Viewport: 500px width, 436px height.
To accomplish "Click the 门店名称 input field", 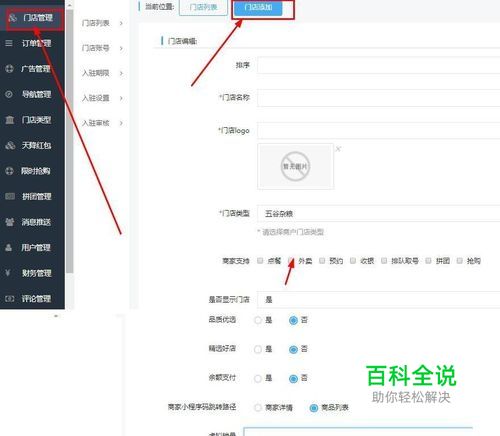I will pos(378,98).
